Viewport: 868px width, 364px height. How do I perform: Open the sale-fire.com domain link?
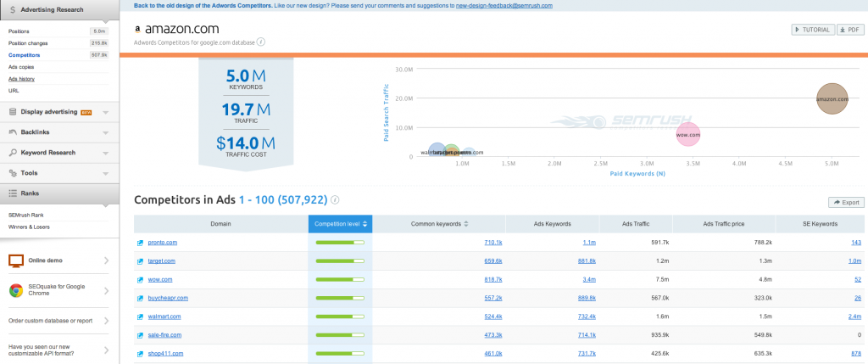coord(164,335)
